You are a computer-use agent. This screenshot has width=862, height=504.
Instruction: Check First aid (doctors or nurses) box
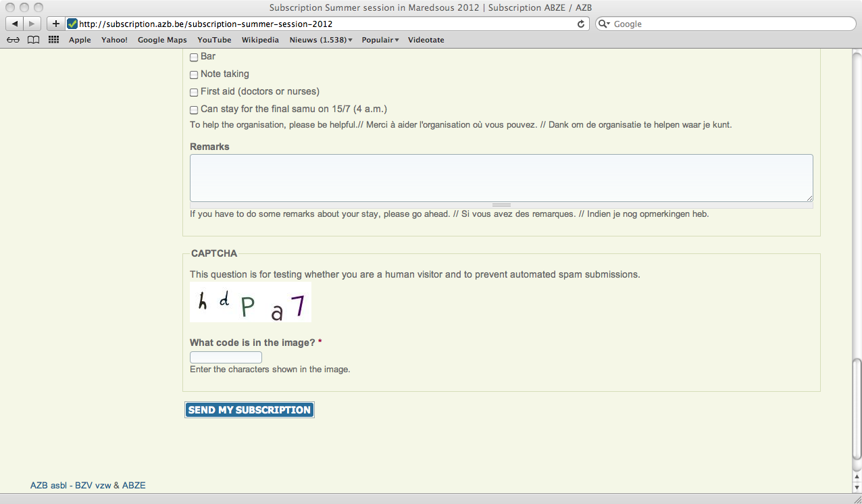point(194,93)
